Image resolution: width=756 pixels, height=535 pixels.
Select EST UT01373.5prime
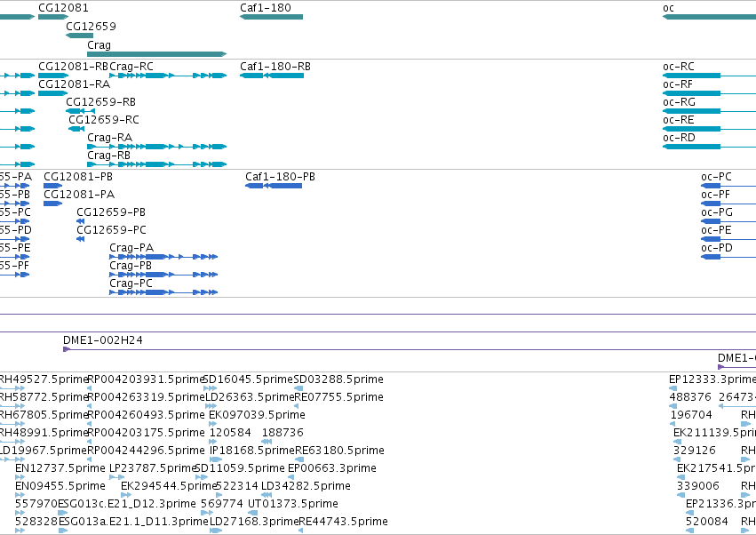(x=251, y=513)
